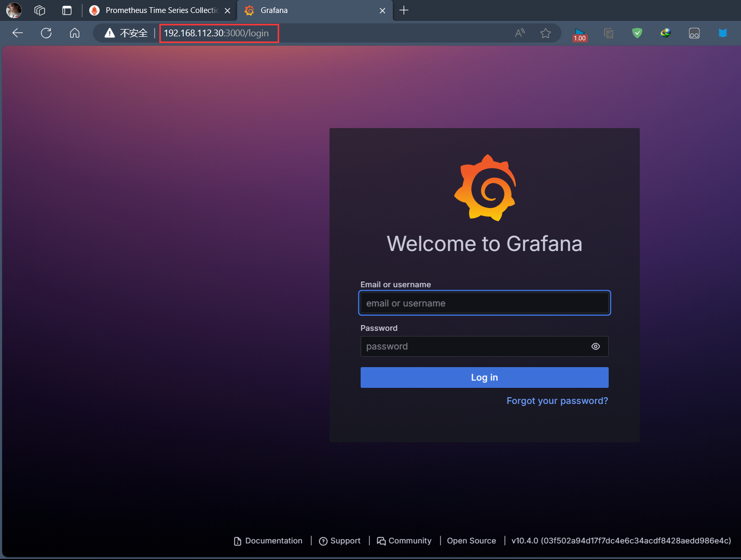
Task: Click the Forgot your password link
Action: (x=557, y=400)
